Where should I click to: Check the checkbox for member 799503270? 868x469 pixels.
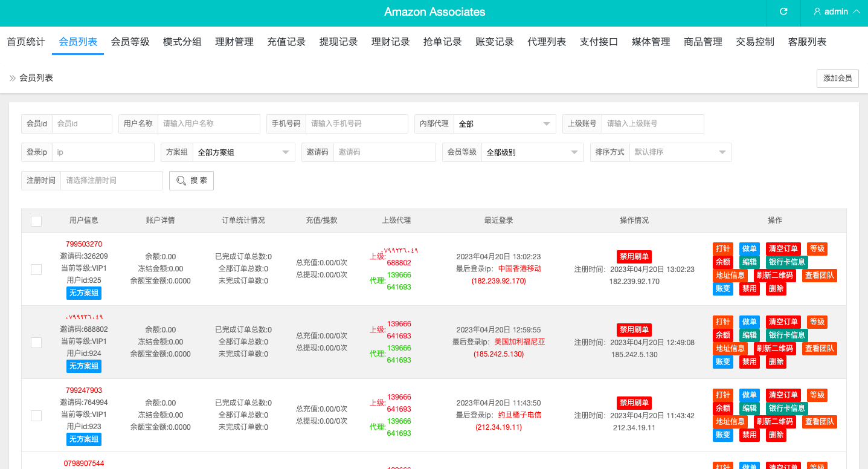pos(36,270)
